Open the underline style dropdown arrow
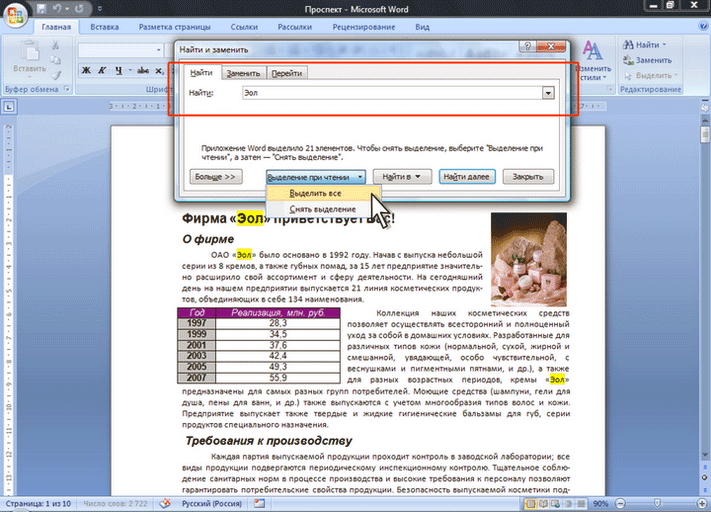This screenshot has height=512, width=711. [x=130, y=70]
